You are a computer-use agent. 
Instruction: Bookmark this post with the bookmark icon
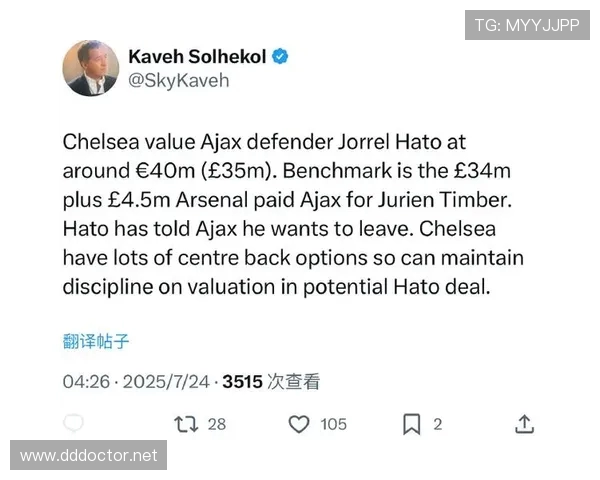411,424
